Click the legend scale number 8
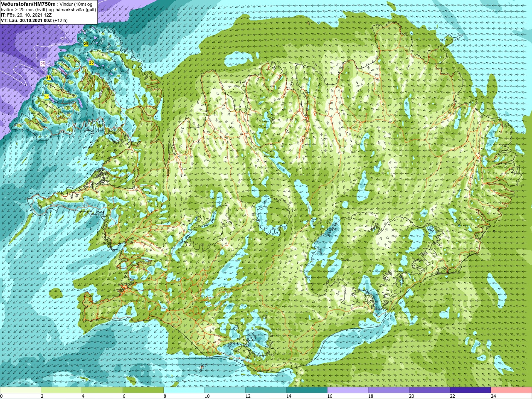532x399 pixels. tap(165, 396)
